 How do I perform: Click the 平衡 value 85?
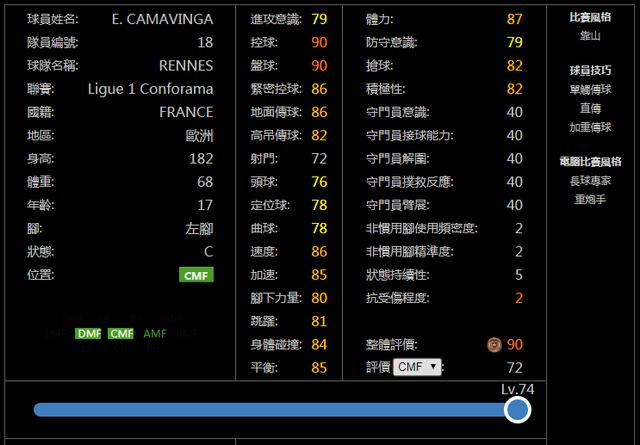tap(319, 368)
